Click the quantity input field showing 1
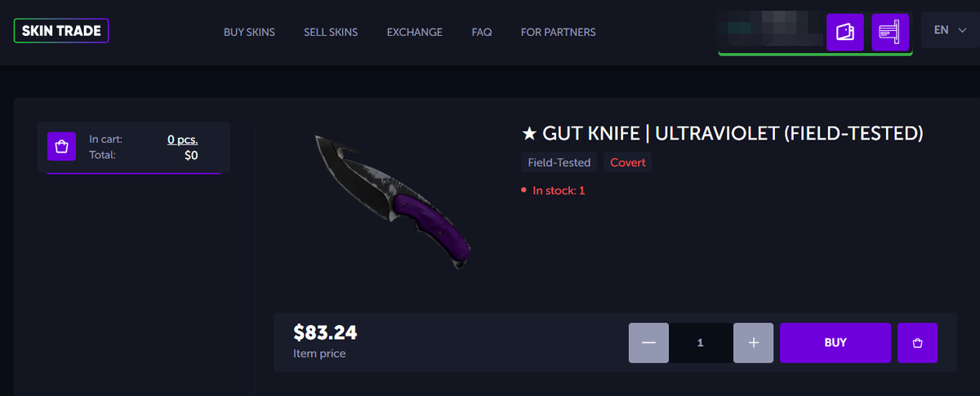This screenshot has height=396, width=980. point(701,343)
